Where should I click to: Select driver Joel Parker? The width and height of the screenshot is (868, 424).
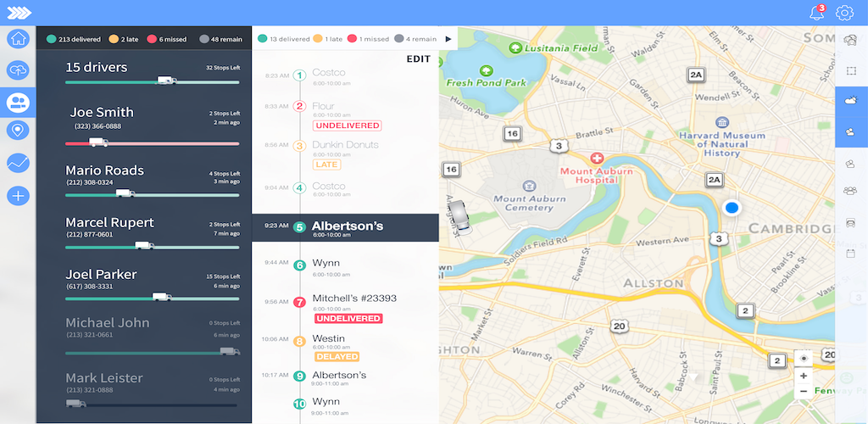coord(153,284)
